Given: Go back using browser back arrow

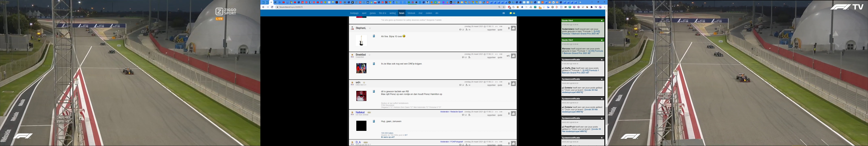Looking at the screenshot, I should tap(264, 7).
